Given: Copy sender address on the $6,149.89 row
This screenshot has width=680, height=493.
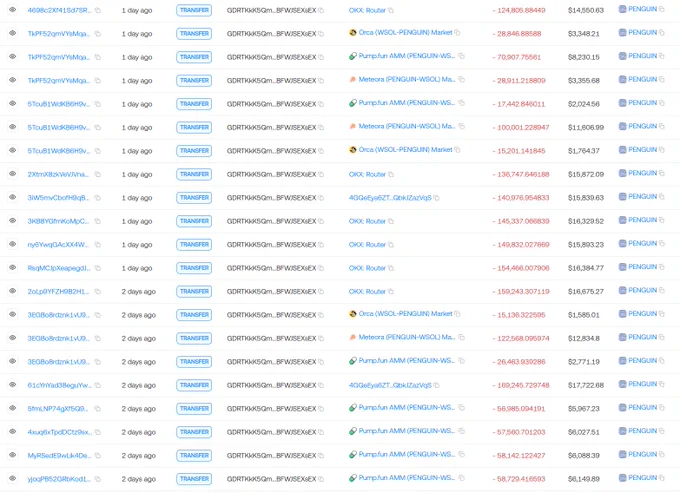Looking at the screenshot, I should tap(321, 479).
